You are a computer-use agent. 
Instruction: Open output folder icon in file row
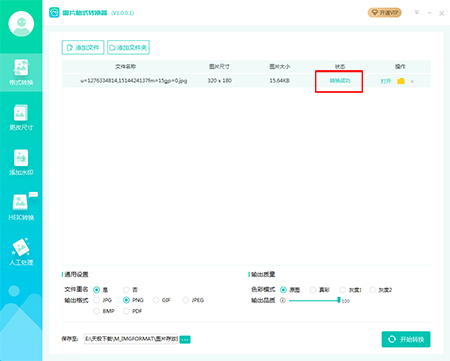[x=401, y=81]
